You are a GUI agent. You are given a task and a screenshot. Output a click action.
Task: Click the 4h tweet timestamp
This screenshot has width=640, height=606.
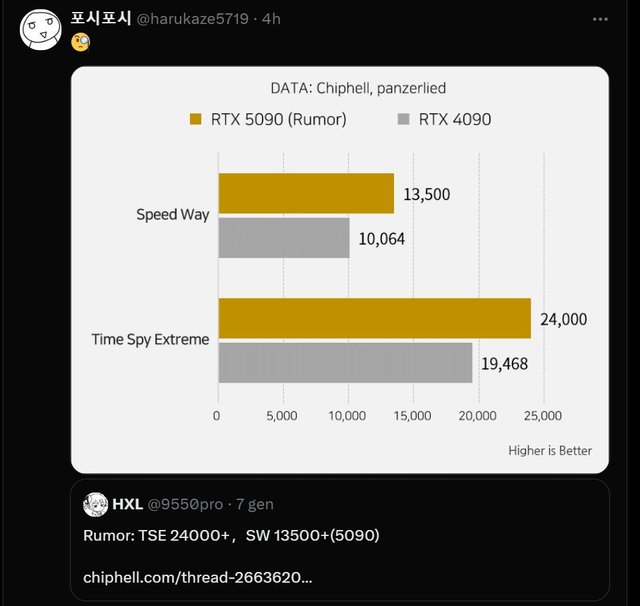(x=271, y=19)
